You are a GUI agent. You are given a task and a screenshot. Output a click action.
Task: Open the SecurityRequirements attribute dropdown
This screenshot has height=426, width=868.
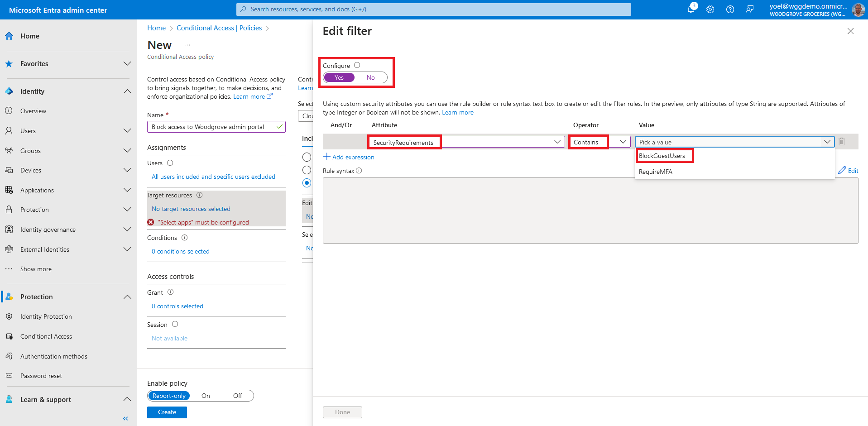(466, 142)
